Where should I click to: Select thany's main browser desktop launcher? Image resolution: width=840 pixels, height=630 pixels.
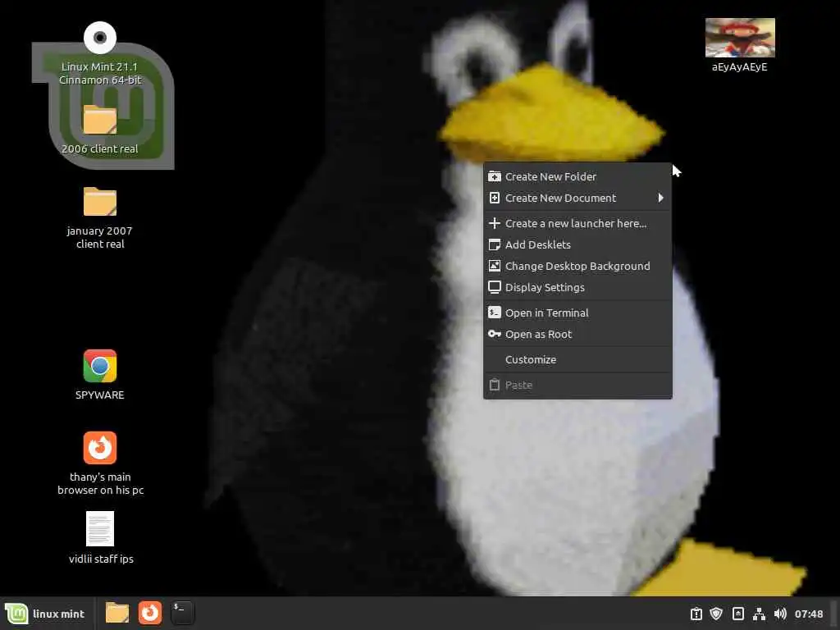pos(100,448)
